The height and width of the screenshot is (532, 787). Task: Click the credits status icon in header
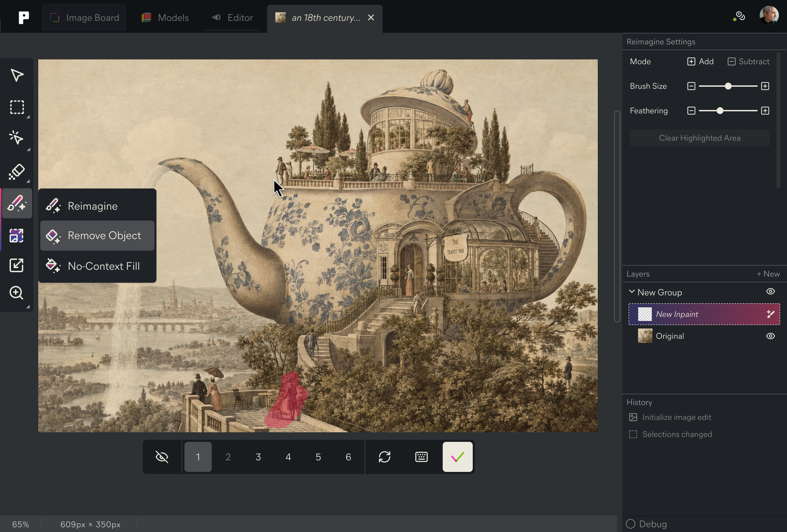(x=739, y=16)
